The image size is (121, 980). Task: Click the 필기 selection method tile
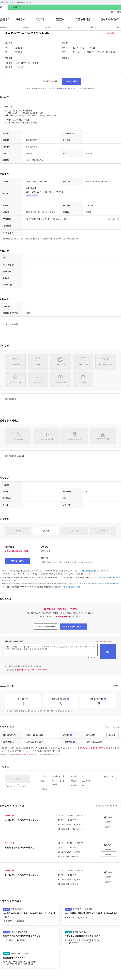click(75, 531)
